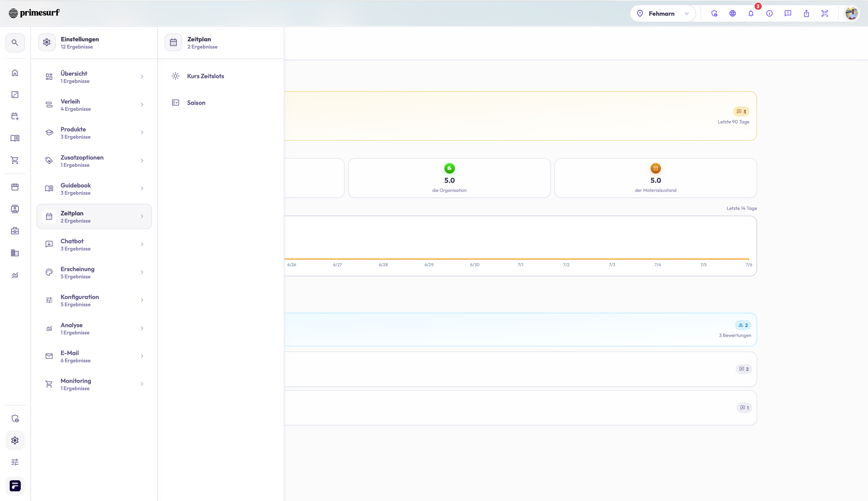
Task: Click the 7/1 date on chart axis
Action: (520, 265)
